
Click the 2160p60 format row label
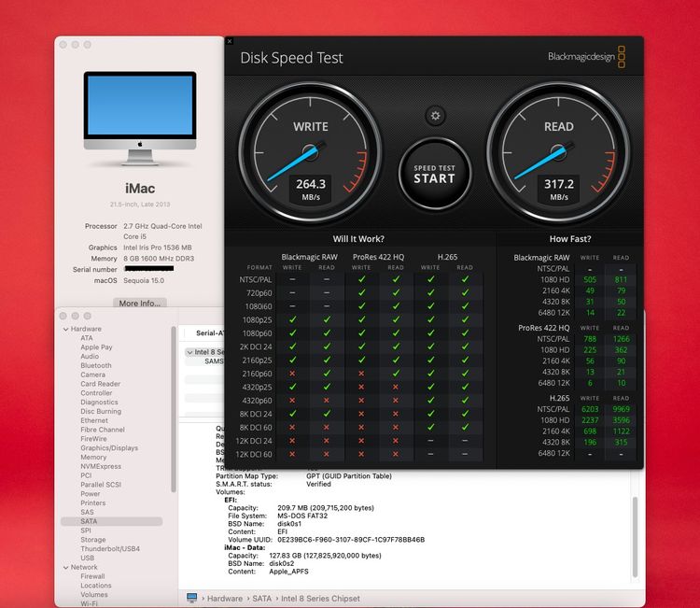click(x=257, y=374)
